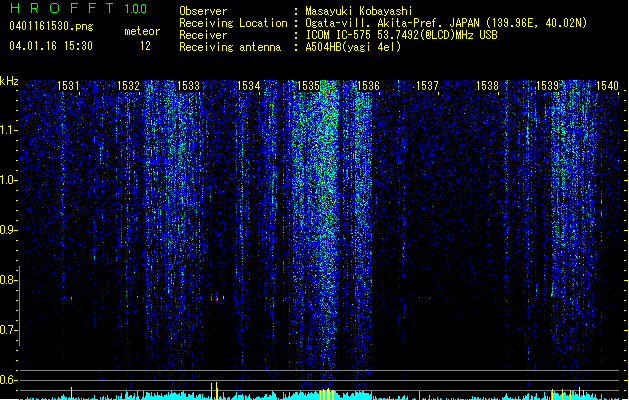Select the file name 0401161530.png

51,27
